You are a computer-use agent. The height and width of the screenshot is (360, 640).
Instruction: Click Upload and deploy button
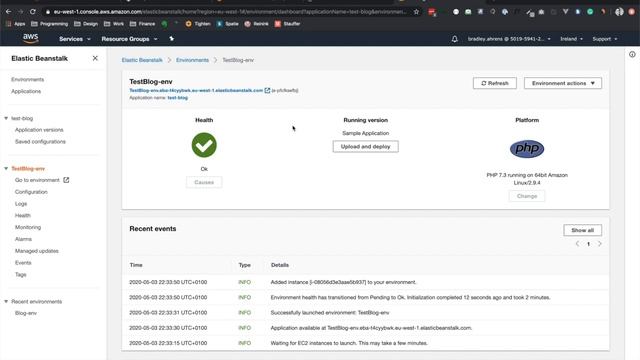pyautogui.click(x=365, y=147)
